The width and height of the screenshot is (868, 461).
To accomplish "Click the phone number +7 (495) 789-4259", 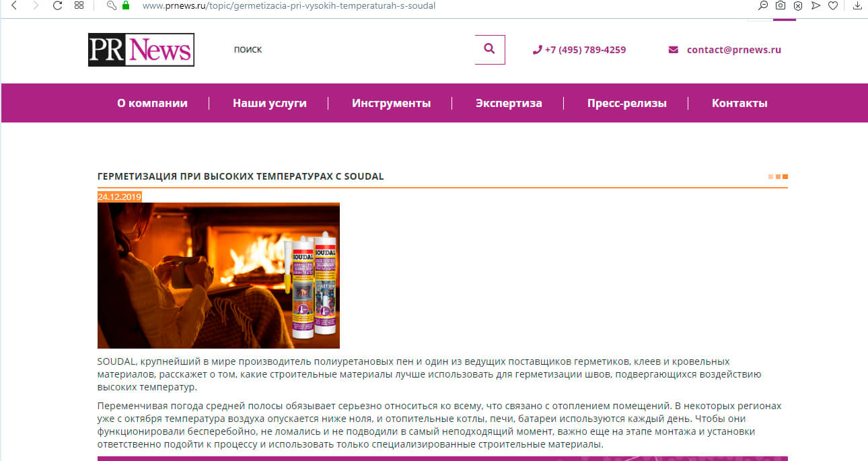I will point(585,50).
